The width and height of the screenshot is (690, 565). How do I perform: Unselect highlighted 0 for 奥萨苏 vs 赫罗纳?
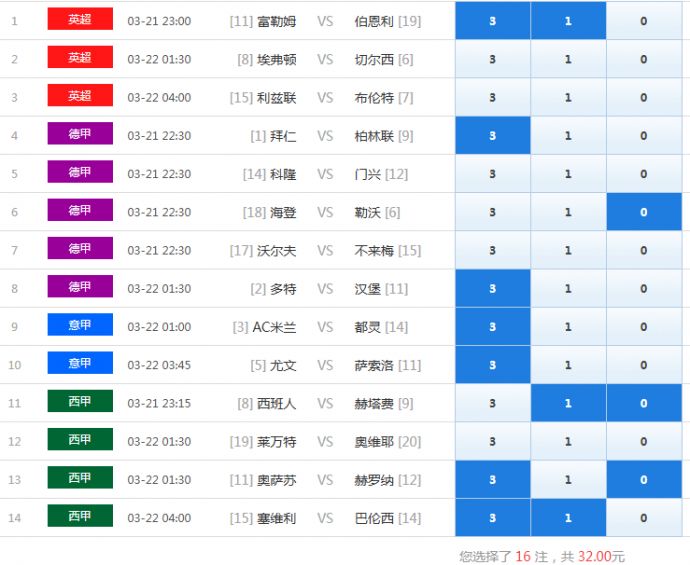[x=643, y=480]
